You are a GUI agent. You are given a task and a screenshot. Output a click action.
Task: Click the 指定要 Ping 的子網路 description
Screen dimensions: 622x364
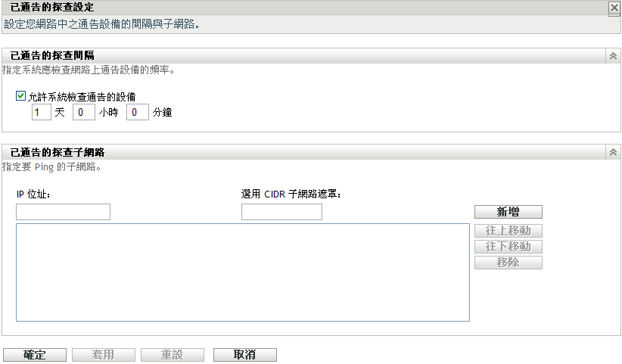[x=51, y=167]
